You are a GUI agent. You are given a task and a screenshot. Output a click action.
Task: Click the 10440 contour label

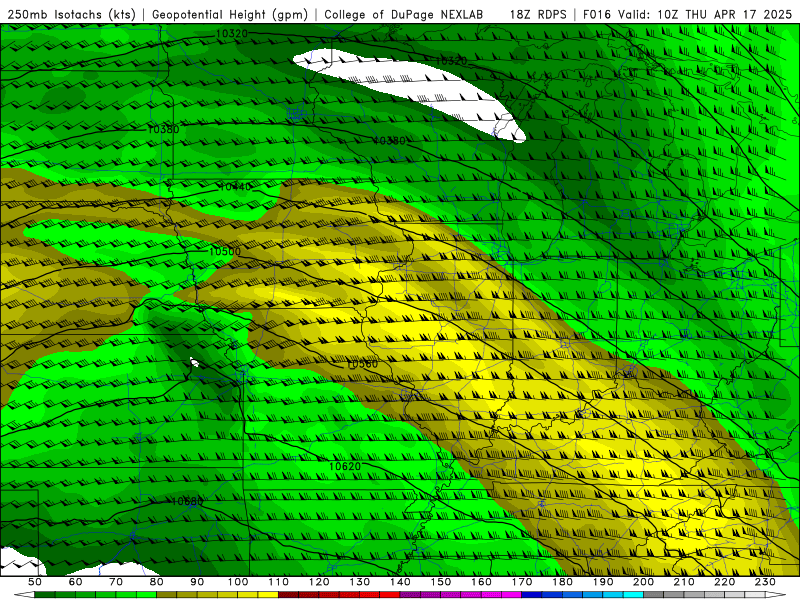[235, 187]
